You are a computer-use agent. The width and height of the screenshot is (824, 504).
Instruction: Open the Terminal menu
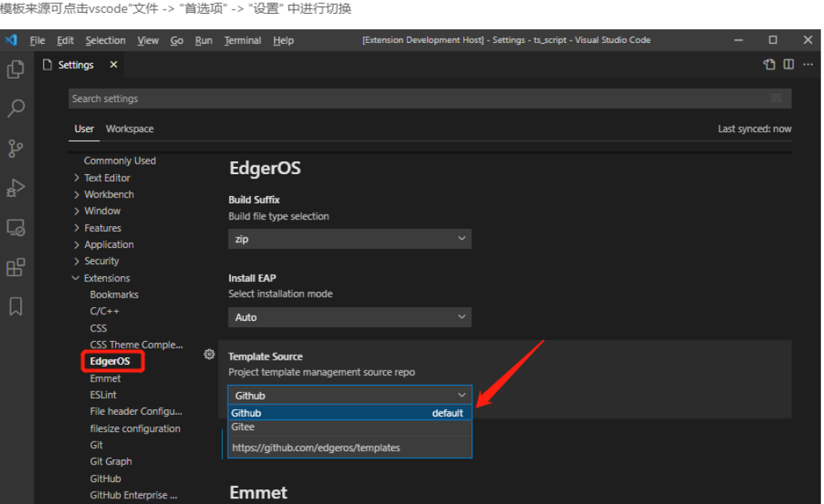pos(242,41)
